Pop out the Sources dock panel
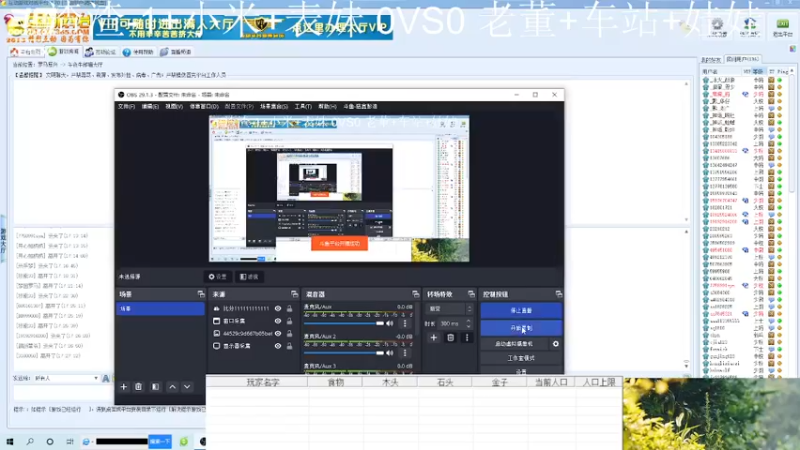This screenshot has width=800, height=450. point(294,294)
